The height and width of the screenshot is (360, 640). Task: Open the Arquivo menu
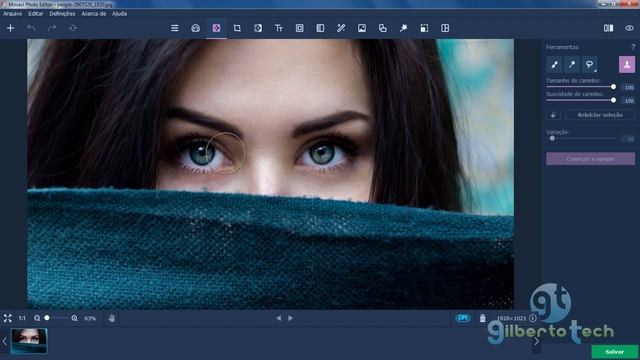coord(13,14)
